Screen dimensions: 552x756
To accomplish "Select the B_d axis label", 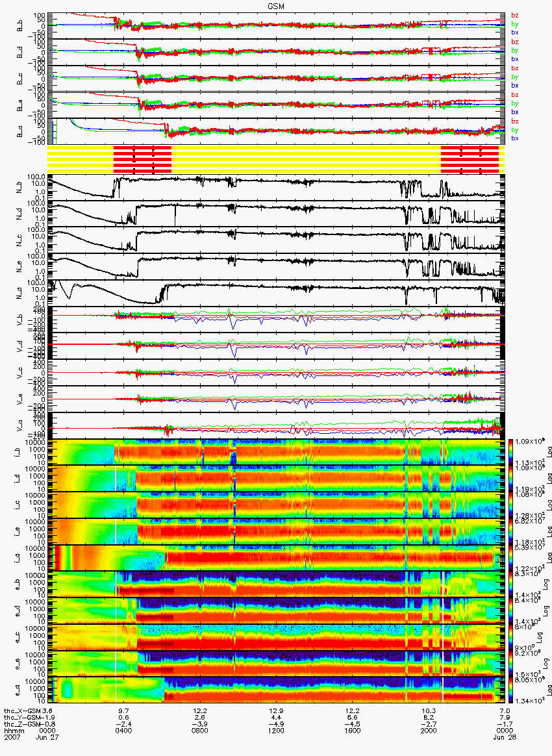I will point(19,52).
